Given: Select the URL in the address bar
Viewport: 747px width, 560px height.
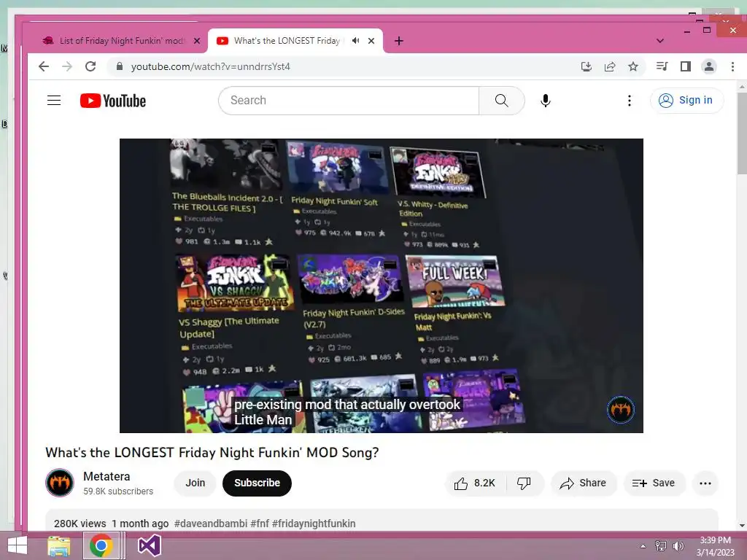Looking at the screenshot, I should [x=211, y=66].
